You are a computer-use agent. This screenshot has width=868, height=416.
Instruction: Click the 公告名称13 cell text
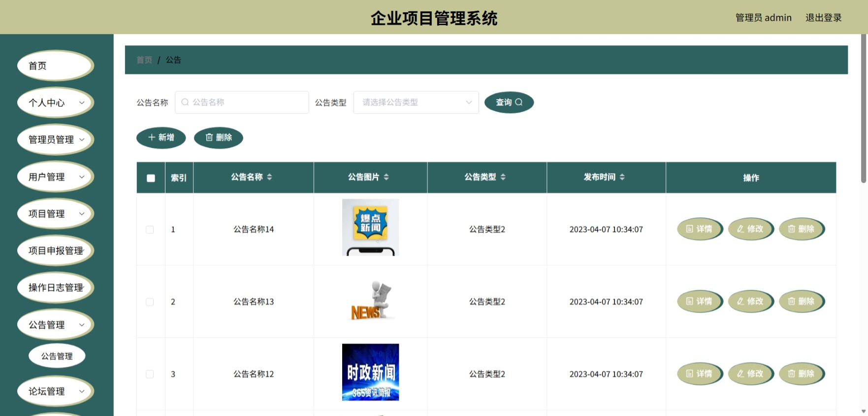254,302
